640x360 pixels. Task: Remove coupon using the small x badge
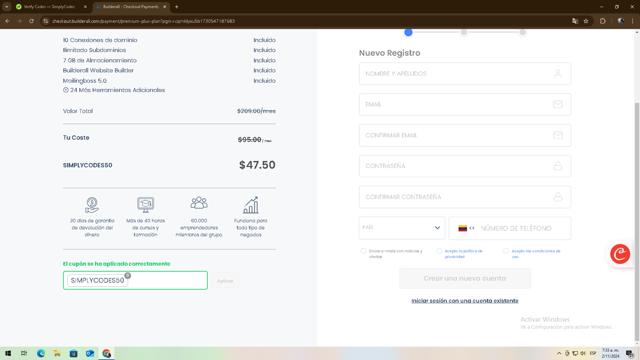[128, 276]
